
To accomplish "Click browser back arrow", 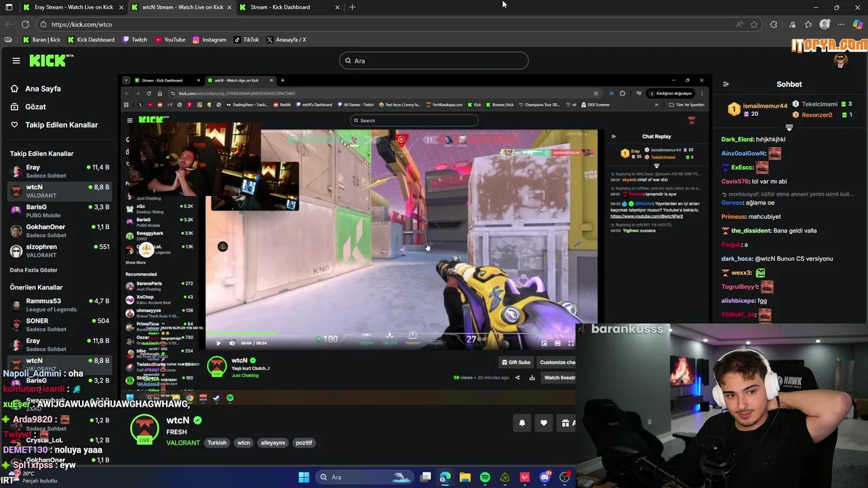I will 9,24.
